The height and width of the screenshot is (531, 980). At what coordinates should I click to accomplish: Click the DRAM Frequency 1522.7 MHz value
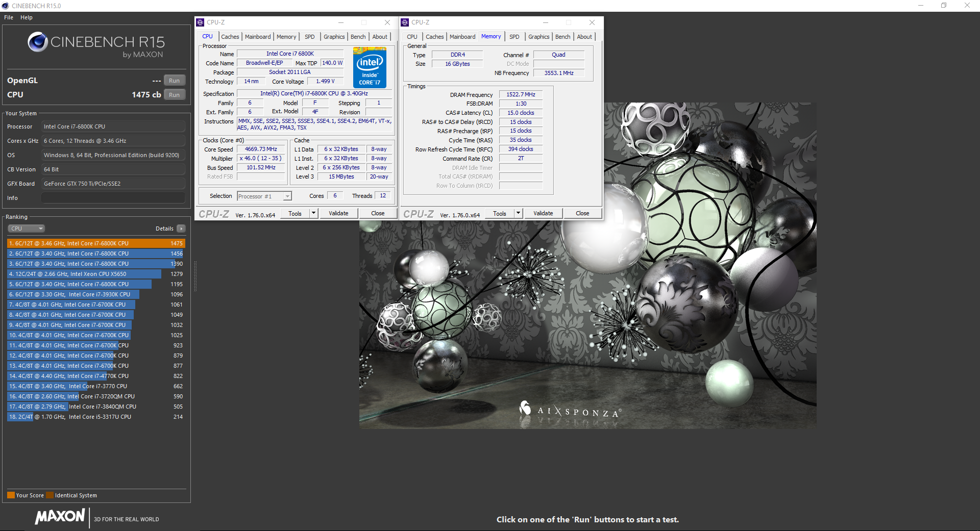pyautogui.click(x=521, y=95)
